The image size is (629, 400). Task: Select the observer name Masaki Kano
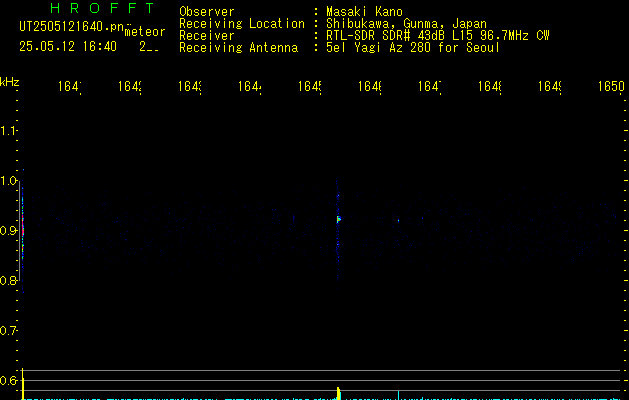[x=364, y=11]
